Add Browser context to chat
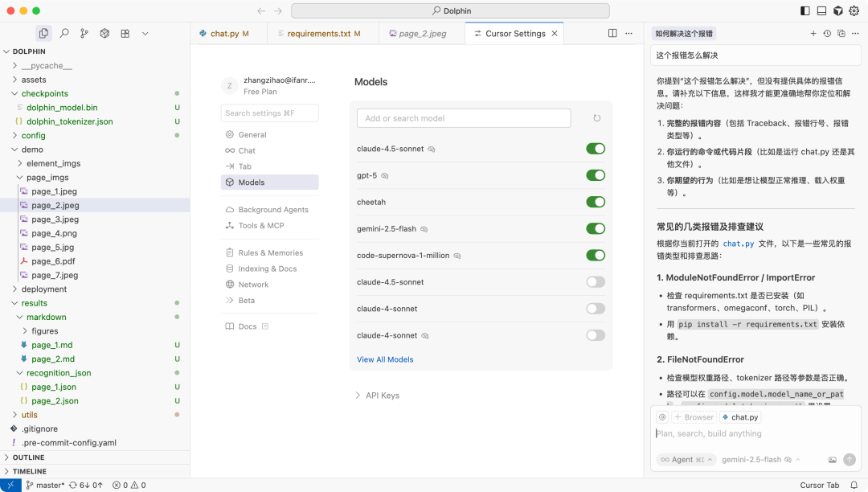This screenshot has width=868, height=492. (x=694, y=417)
